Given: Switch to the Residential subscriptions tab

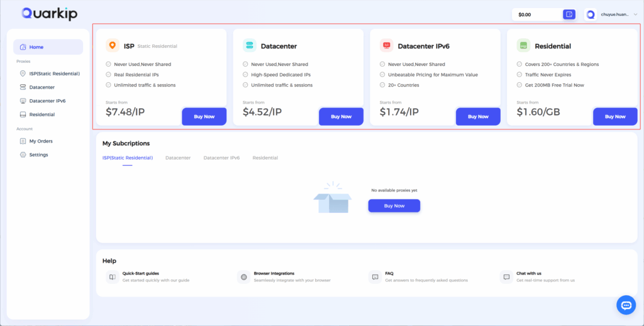Looking at the screenshot, I should [265, 158].
